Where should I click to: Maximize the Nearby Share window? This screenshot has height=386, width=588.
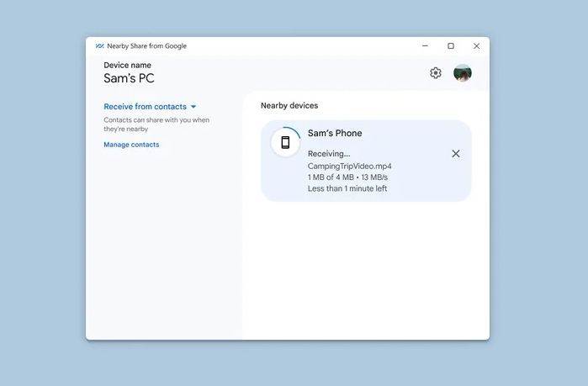[x=451, y=46]
